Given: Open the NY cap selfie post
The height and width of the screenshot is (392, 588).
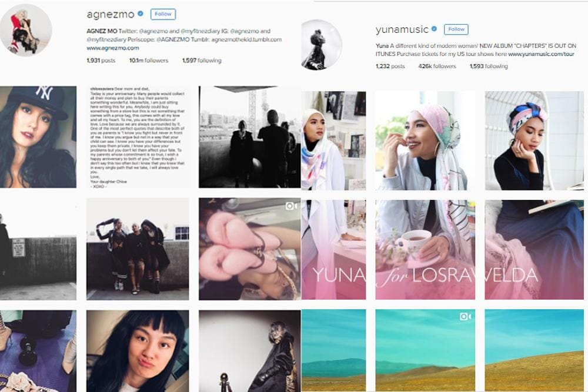Looking at the screenshot, I should 38,137.
